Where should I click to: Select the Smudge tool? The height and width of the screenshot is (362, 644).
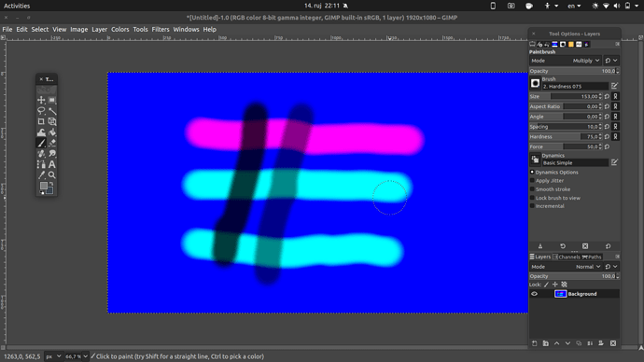click(52, 154)
